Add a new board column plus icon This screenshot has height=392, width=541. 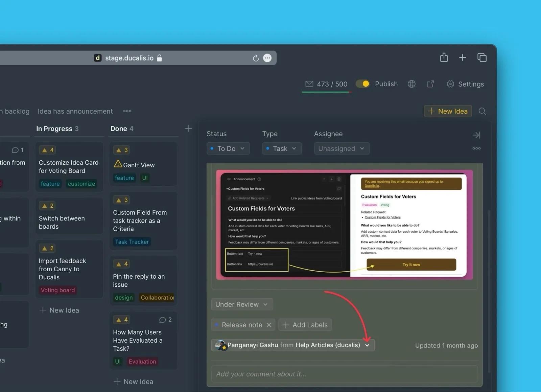189,129
